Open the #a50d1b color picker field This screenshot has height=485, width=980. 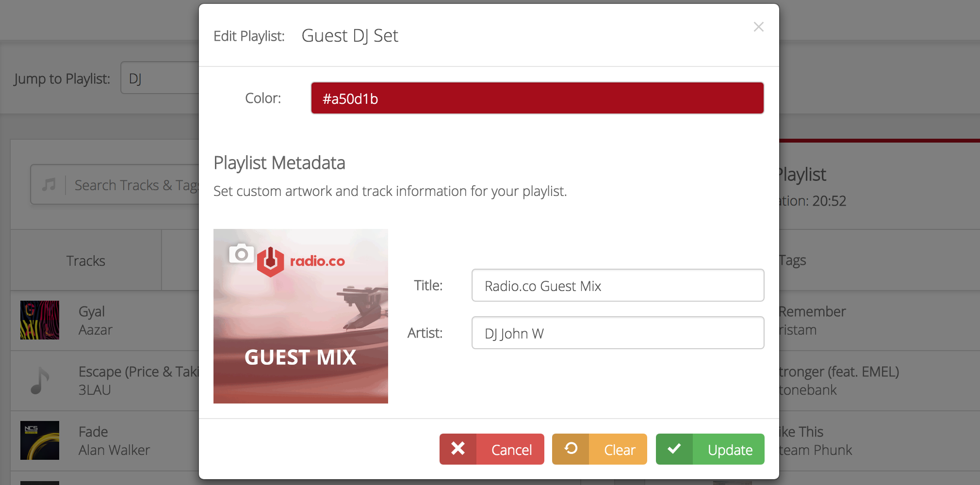click(x=537, y=98)
